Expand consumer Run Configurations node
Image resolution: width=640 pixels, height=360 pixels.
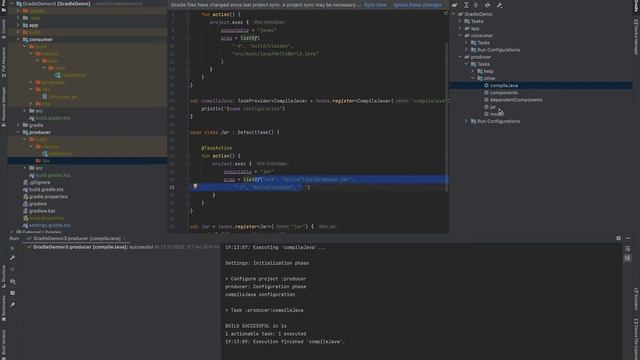pos(467,50)
